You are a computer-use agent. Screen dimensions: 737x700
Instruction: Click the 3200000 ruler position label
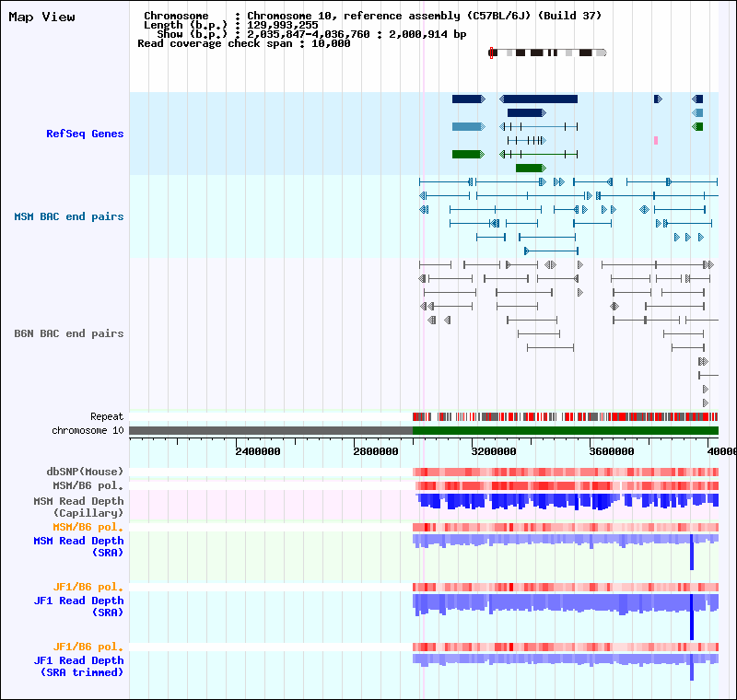(x=494, y=451)
